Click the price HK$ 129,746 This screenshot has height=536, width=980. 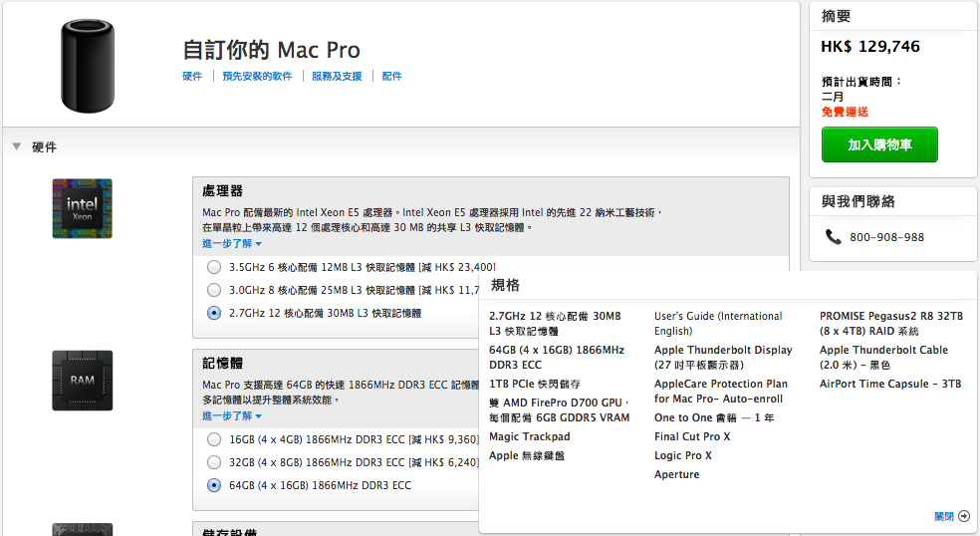[x=870, y=46]
